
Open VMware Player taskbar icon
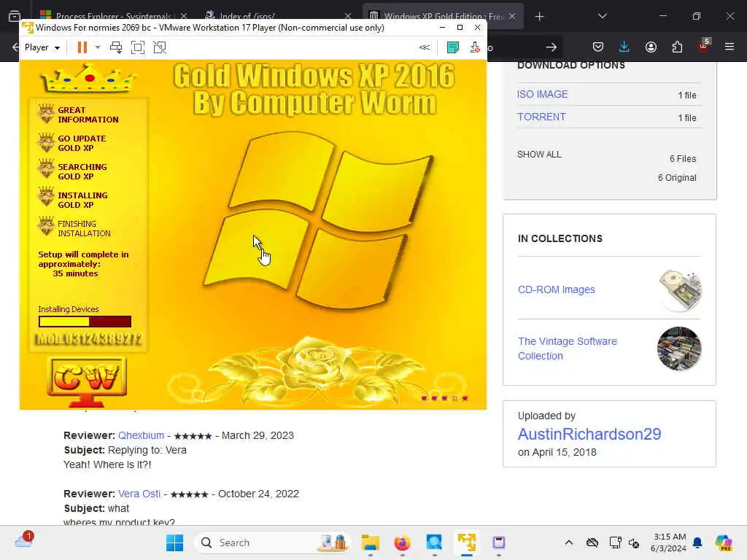coord(466,542)
